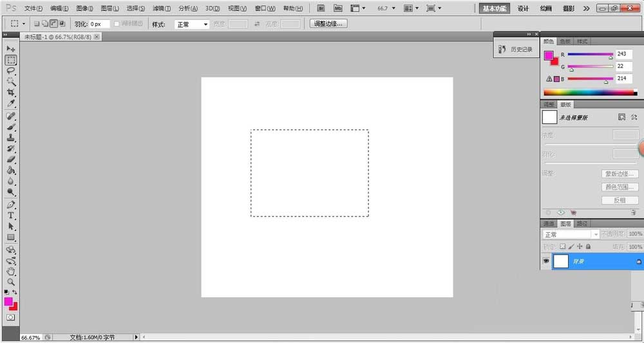Select the Clone Stamp tool

11,138
